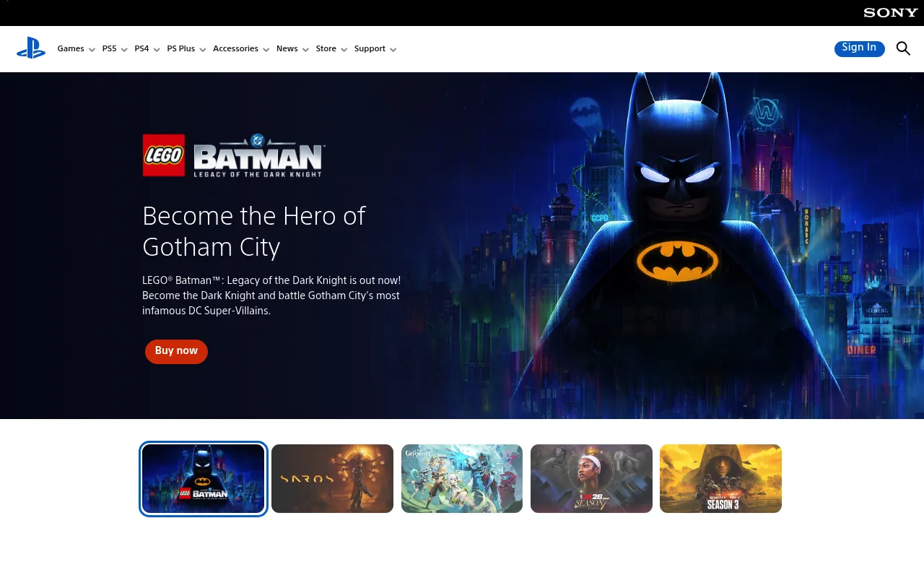Expand the PS5 menu chevron
The image size is (924, 578).
tap(124, 50)
